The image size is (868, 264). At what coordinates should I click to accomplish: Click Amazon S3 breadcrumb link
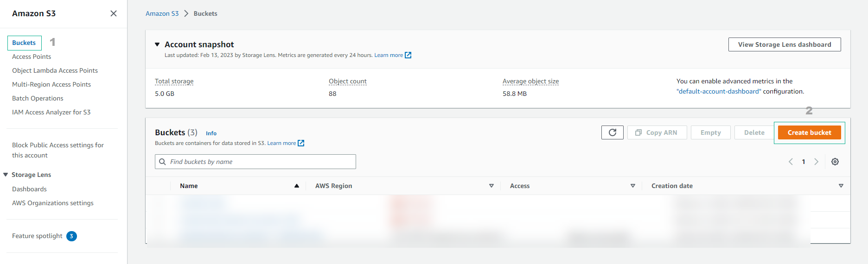tap(162, 13)
